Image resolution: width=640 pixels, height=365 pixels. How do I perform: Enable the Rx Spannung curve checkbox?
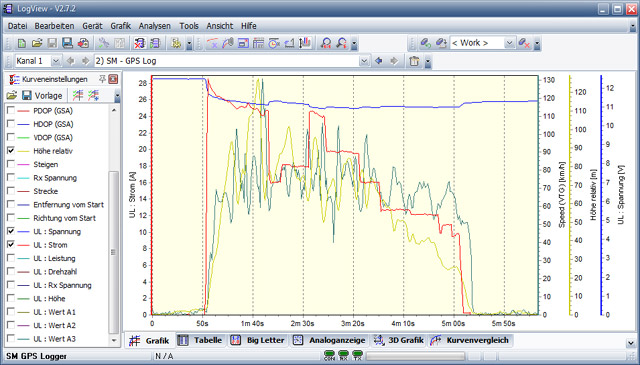[x=11, y=178]
